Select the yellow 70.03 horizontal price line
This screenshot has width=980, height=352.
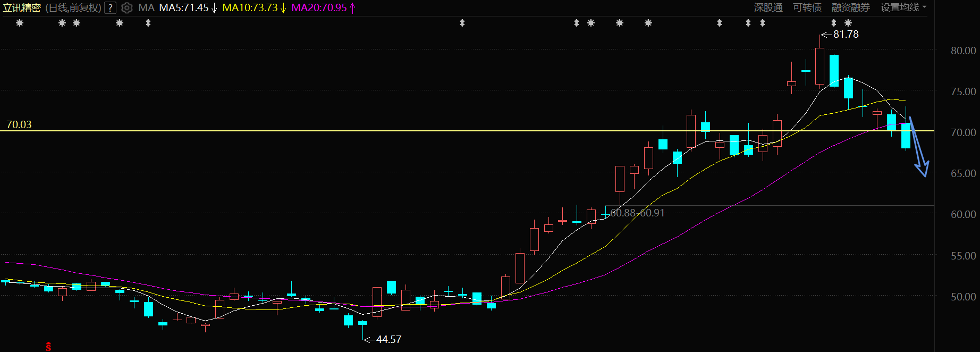click(468, 131)
